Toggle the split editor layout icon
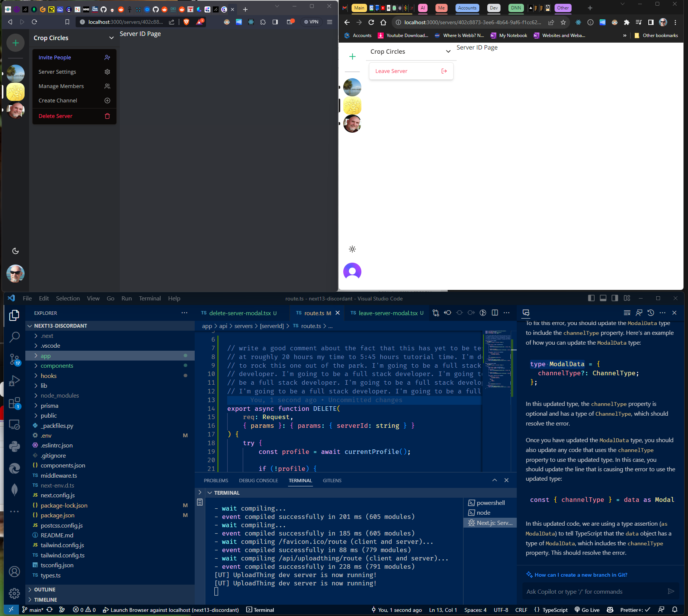The width and height of the screenshot is (688, 616). (495, 313)
